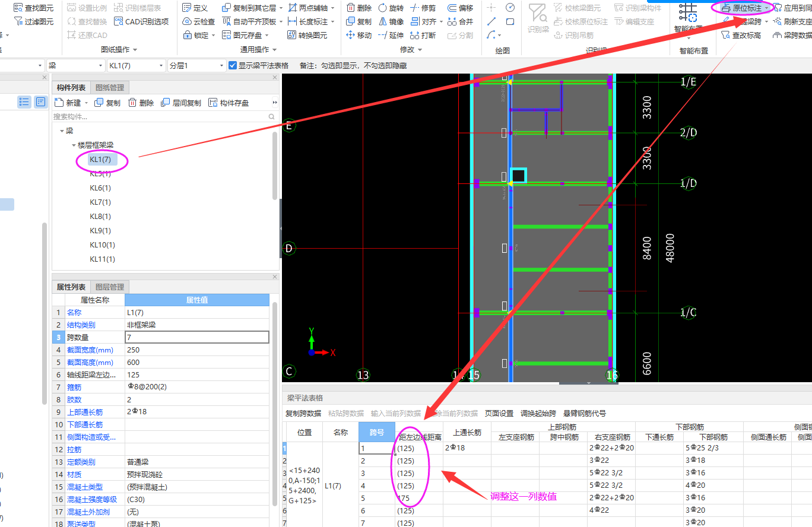Select the 移动 move tool
Viewport: 812px width, 527px height.
(359, 35)
